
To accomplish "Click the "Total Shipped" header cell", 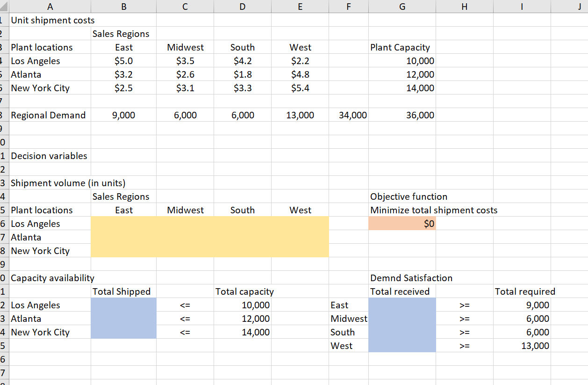I will pos(123,292).
